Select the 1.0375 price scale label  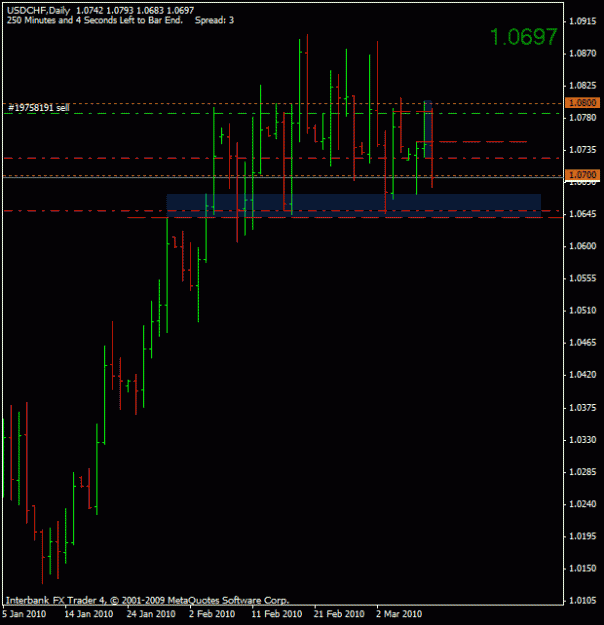point(582,408)
